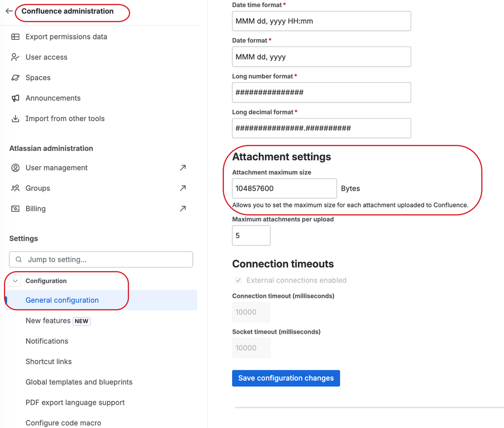Image resolution: width=504 pixels, height=428 pixels.
Task: Focus the Jump to setting search box
Action: point(101,259)
